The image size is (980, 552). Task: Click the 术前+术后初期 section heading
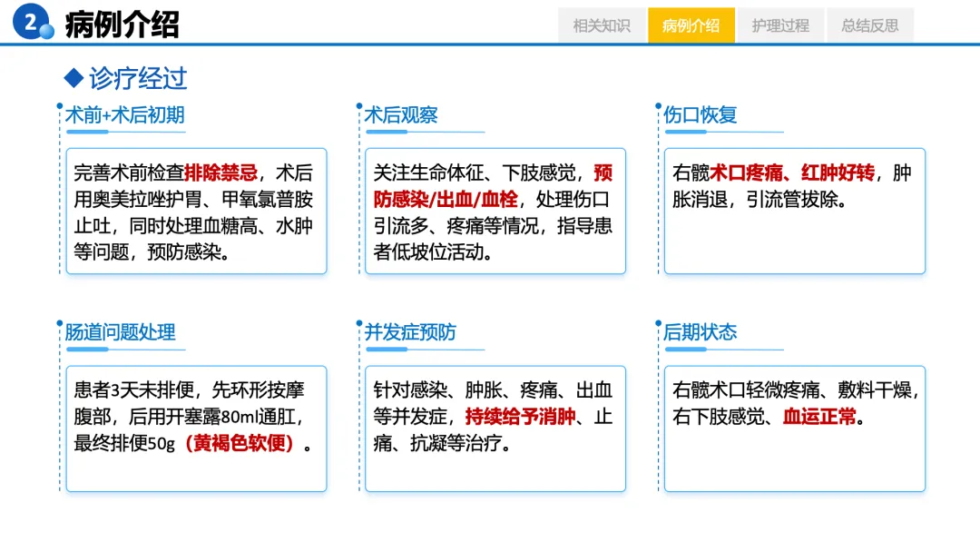(x=125, y=115)
